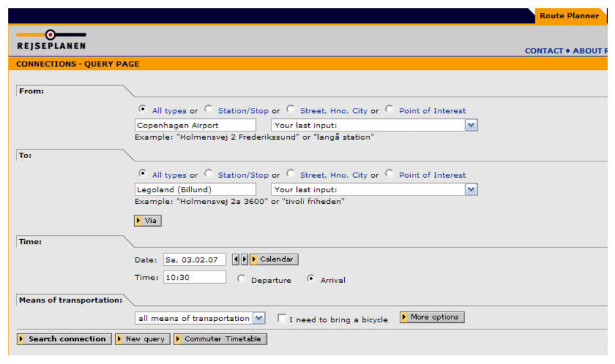Check 'I need to bring a bicycle'
This screenshot has width=615, height=364.
point(281,318)
